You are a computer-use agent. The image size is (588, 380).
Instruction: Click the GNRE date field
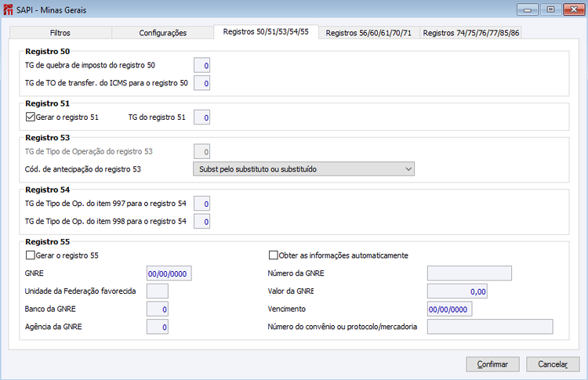(x=169, y=273)
